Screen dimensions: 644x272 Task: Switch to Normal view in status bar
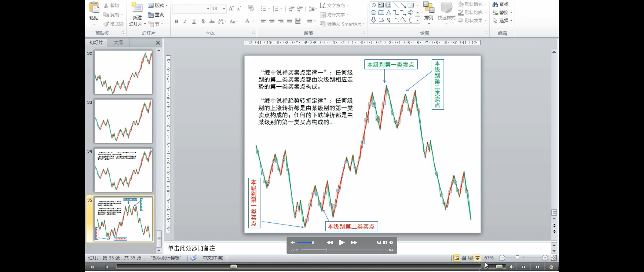click(x=457, y=258)
